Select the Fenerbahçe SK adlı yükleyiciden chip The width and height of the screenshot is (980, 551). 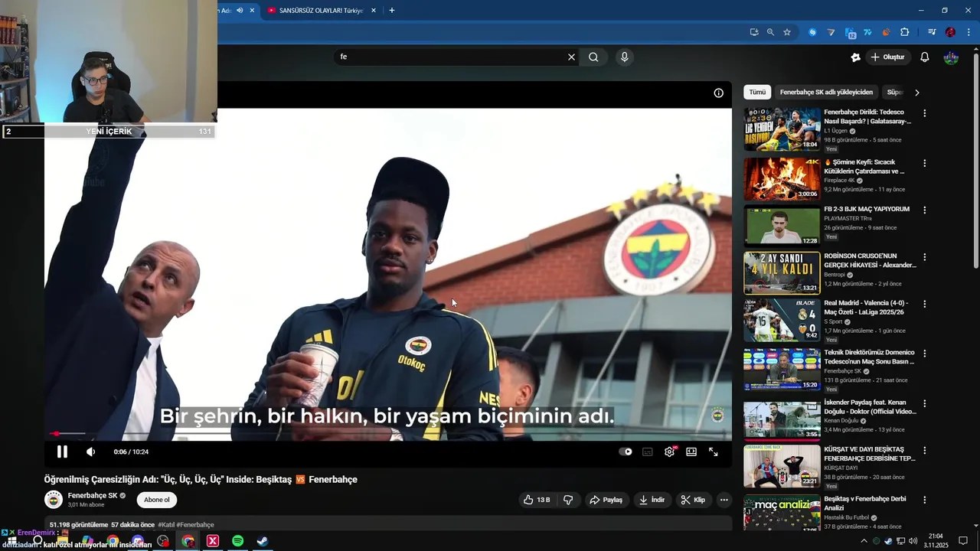coord(826,92)
